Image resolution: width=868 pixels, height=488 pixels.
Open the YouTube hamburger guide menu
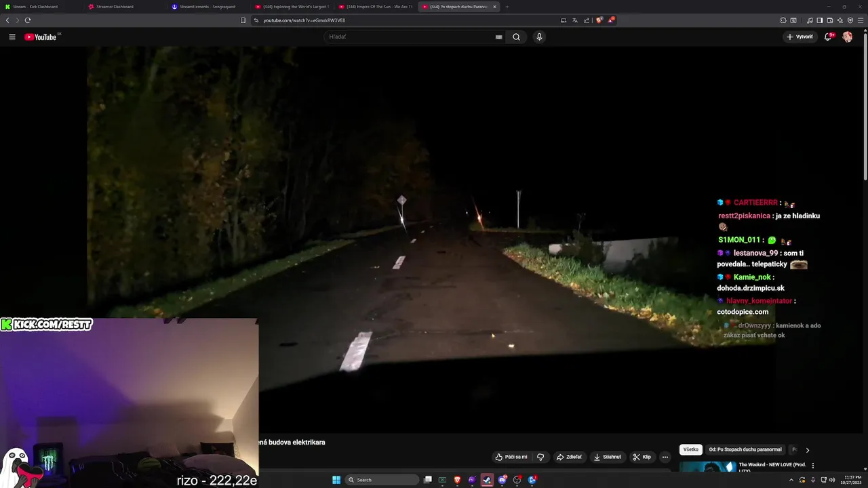[12, 37]
